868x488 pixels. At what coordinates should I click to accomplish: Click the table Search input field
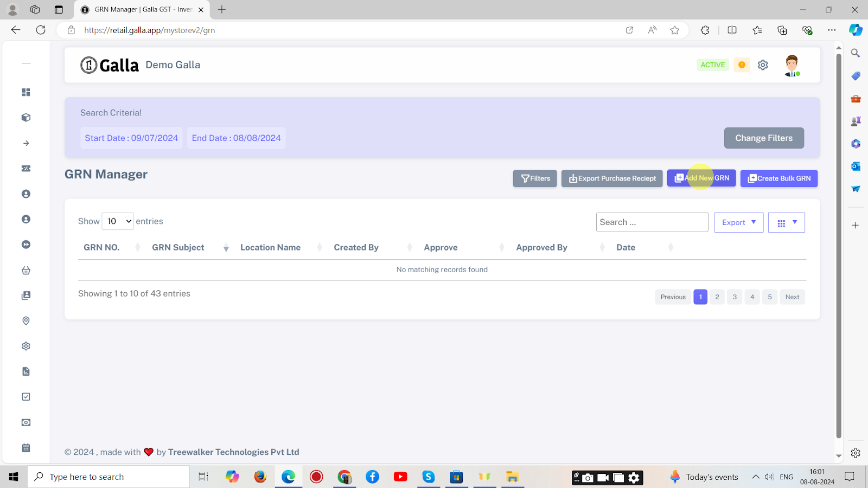click(652, 222)
